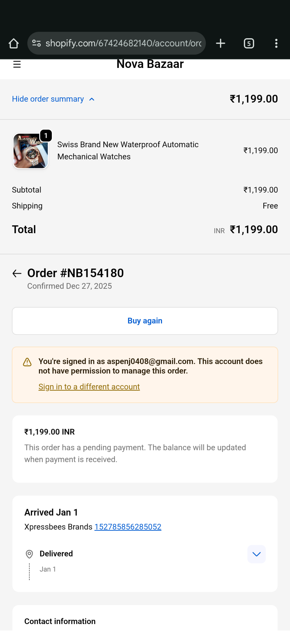Viewport: 290px width, 644px height.
Task: Open a new tab with plus icon
Action: 220,43
